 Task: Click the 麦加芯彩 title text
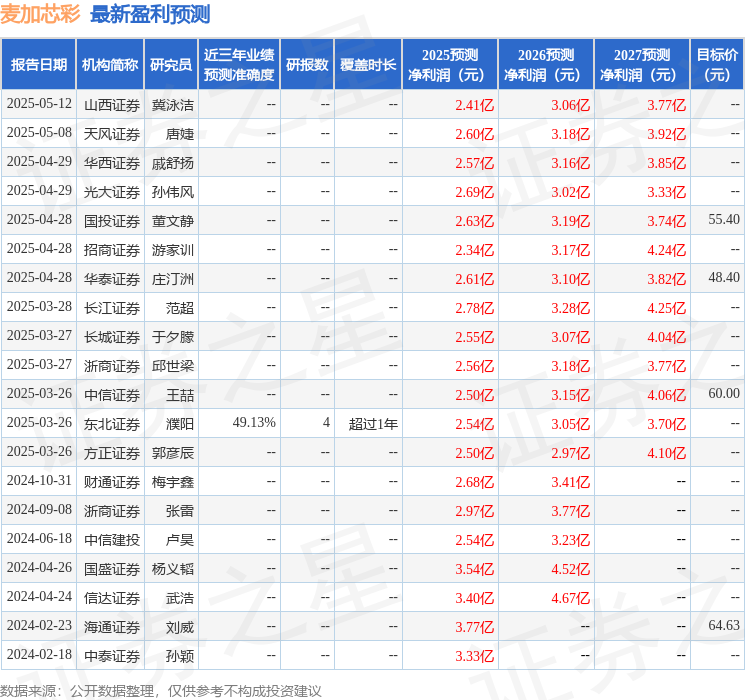click(x=40, y=14)
